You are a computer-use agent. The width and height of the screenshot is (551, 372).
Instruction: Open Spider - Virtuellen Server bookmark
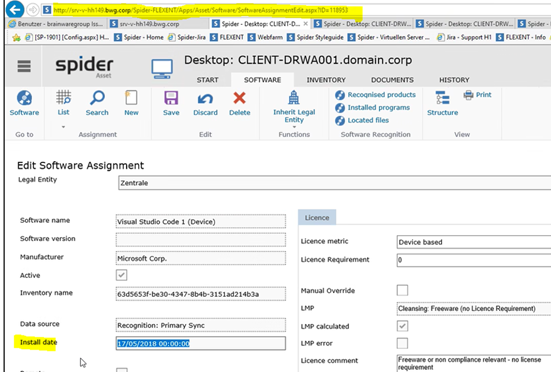389,37
